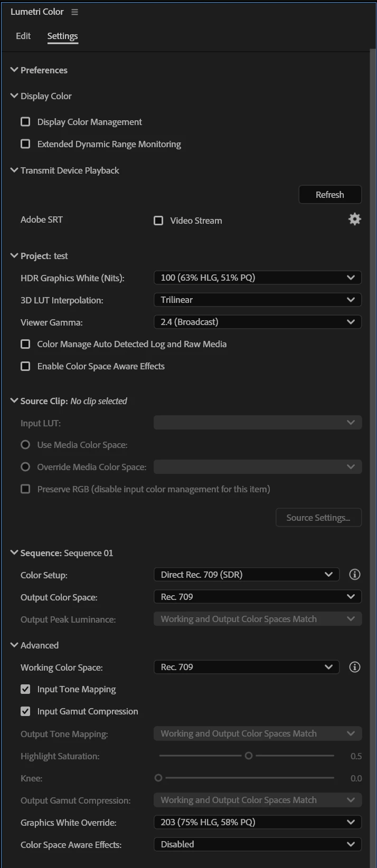Viewport: 377px width, 868px height.
Task: Collapse the Transmit Device Playback section arrow
Action: (x=14, y=170)
